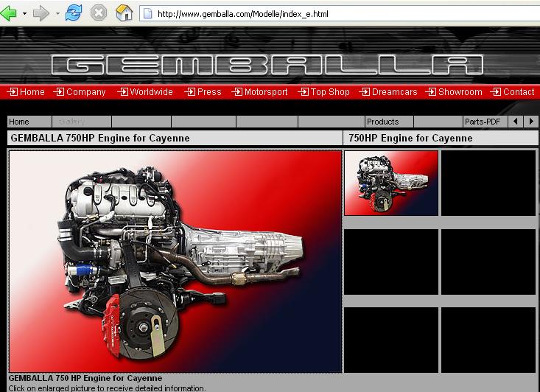
Task: Open the Back history dropdown arrow
Action: (x=24, y=14)
